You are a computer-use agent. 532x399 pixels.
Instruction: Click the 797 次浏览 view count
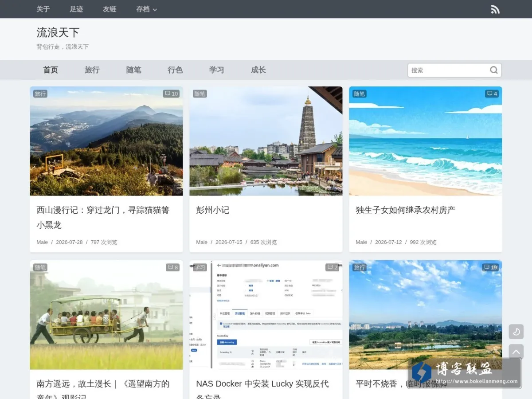104,242
